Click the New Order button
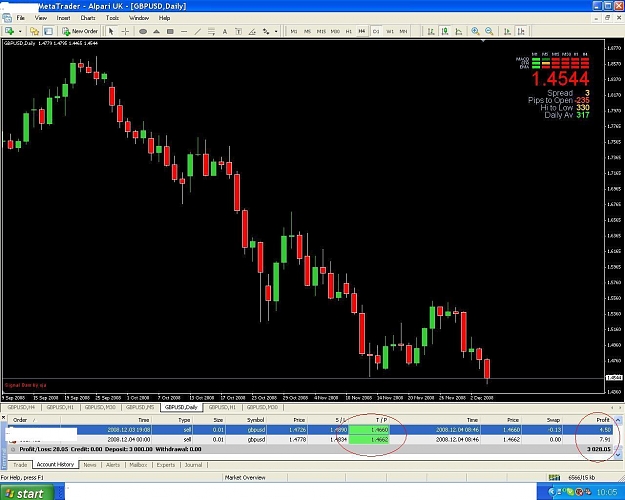 [x=80, y=31]
